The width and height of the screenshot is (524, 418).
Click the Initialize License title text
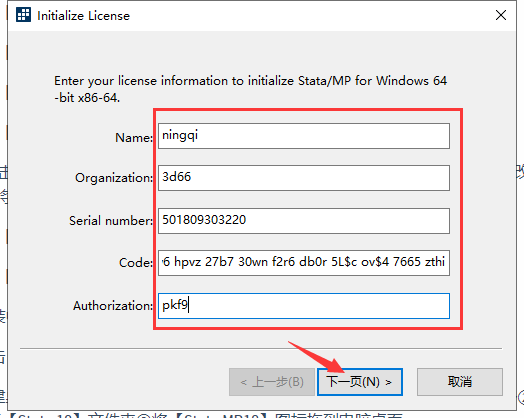(83, 16)
